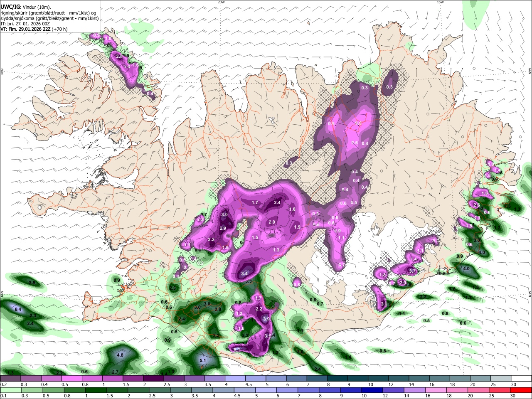Select the lilac 14–16 rain legend swatch

coord(414,390)
